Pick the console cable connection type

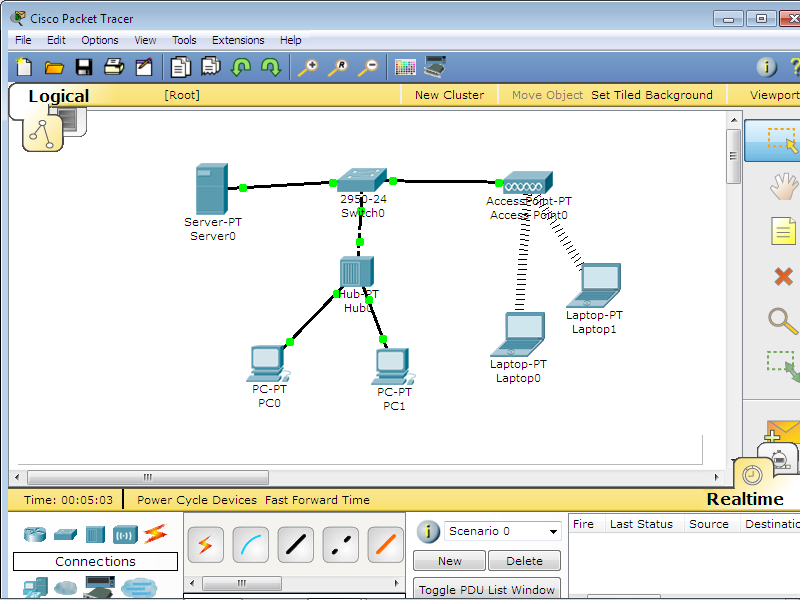250,544
